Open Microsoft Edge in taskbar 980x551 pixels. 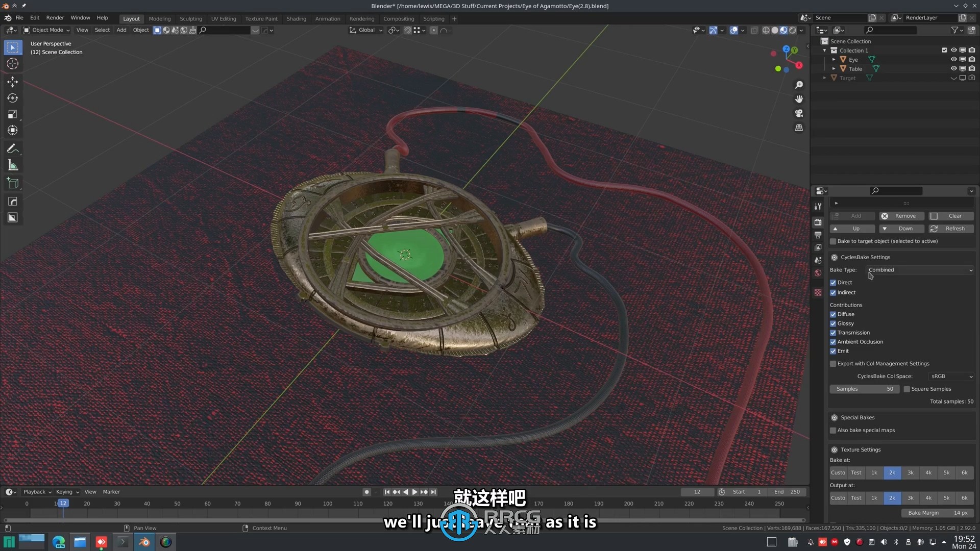coord(59,542)
